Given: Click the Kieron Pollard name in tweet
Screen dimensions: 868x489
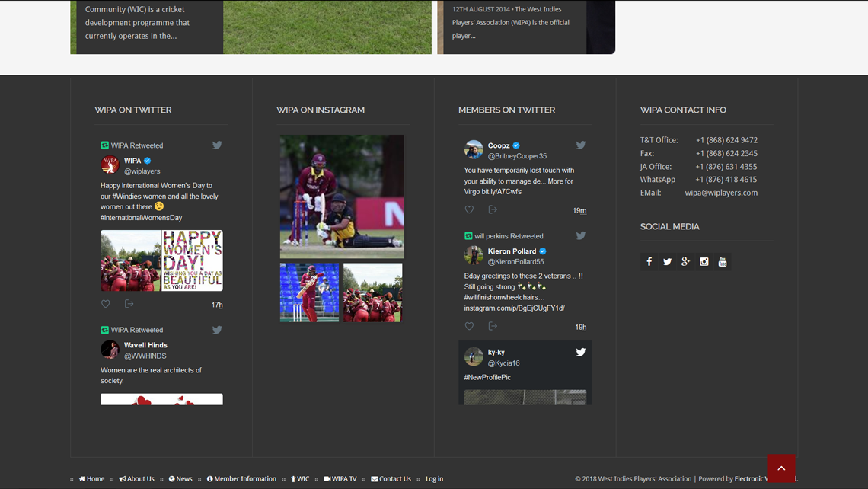Looking at the screenshot, I should click(x=512, y=251).
